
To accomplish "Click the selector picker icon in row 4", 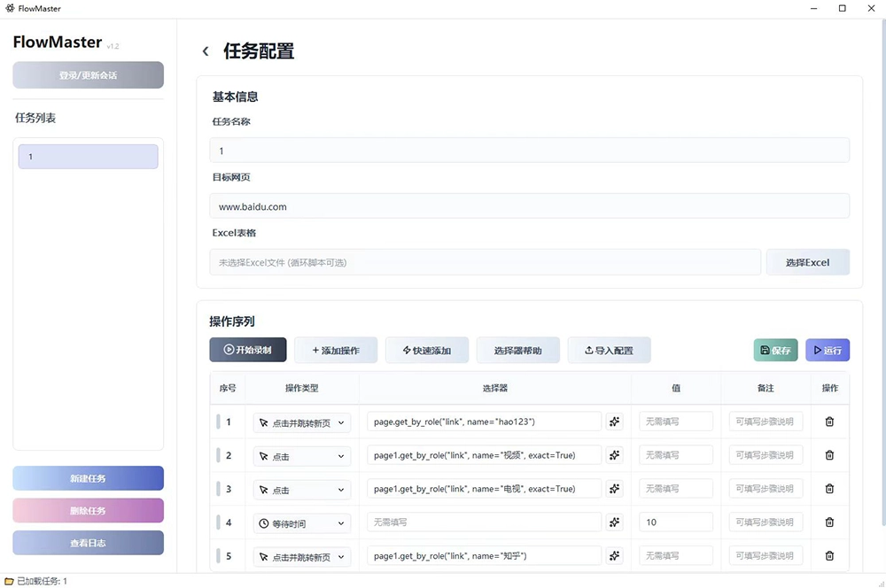I will (x=615, y=522).
